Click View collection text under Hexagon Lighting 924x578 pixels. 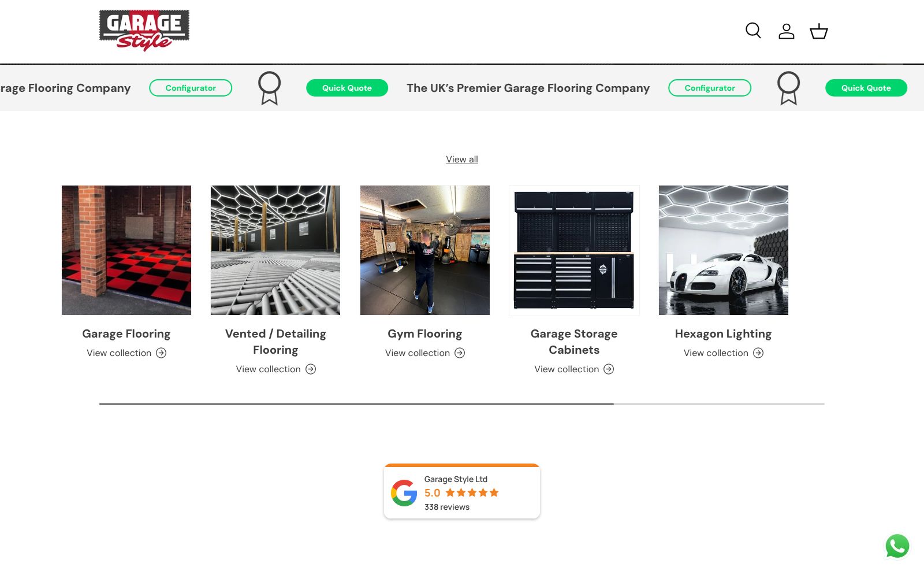[x=716, y=353]
